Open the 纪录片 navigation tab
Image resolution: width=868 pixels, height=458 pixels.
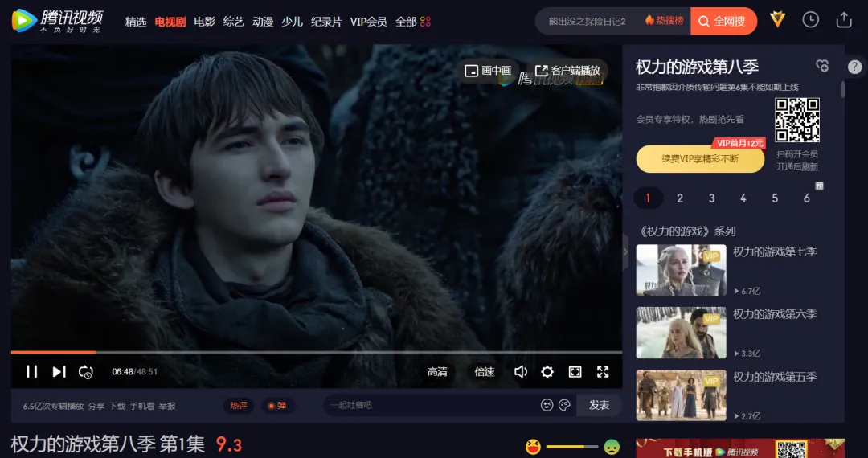coord(326,22)
